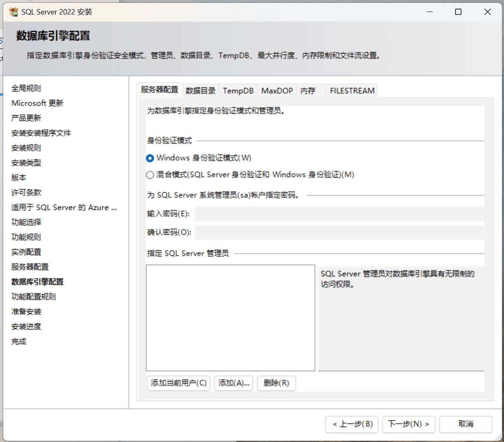
Task: Click 版本 step in sidebar
Action: [x=19, y=177]
